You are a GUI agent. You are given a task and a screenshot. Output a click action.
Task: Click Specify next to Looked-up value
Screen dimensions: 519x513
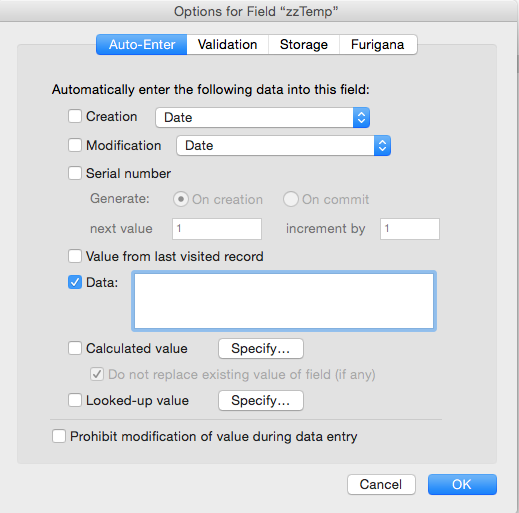click(261, 400)
